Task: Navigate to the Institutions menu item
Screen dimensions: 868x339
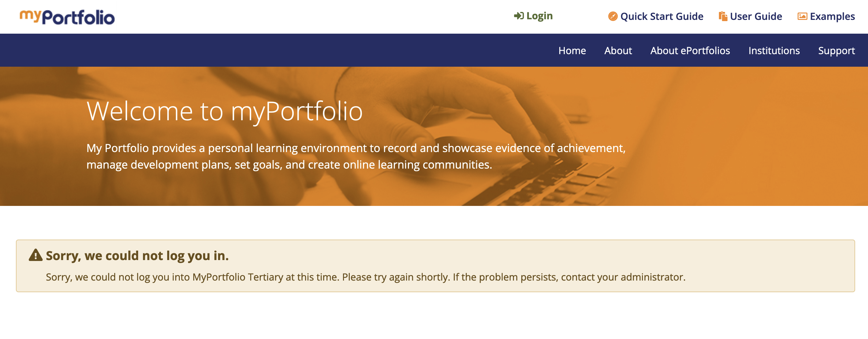Action: click(x=774, y=50)
